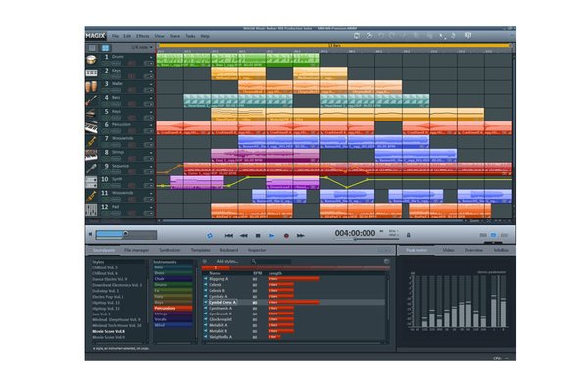This screenshot has width=588, height=387.
Task: Open the Effects menu
Action: click(x=142, y=36)
